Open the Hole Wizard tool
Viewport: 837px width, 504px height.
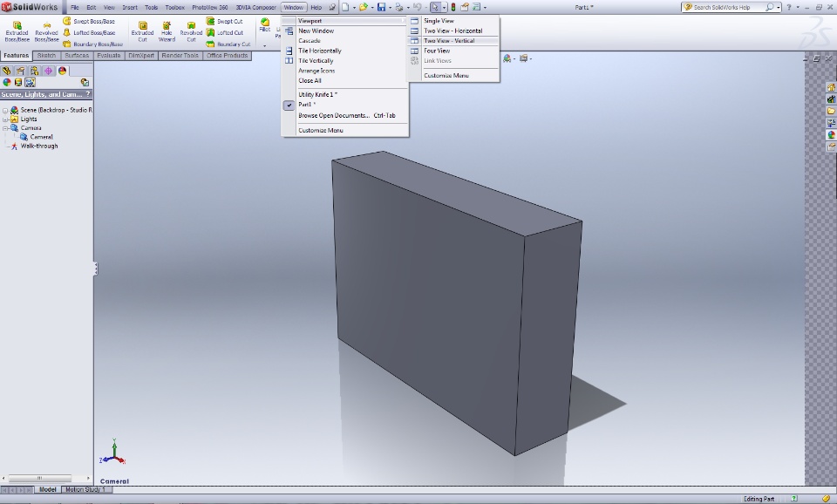click(167, 31)
